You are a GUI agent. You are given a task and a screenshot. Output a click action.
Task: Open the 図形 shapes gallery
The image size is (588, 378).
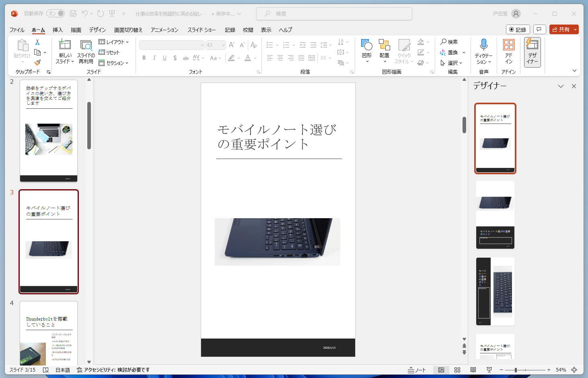pyautogui.click(x=367, y=50)
